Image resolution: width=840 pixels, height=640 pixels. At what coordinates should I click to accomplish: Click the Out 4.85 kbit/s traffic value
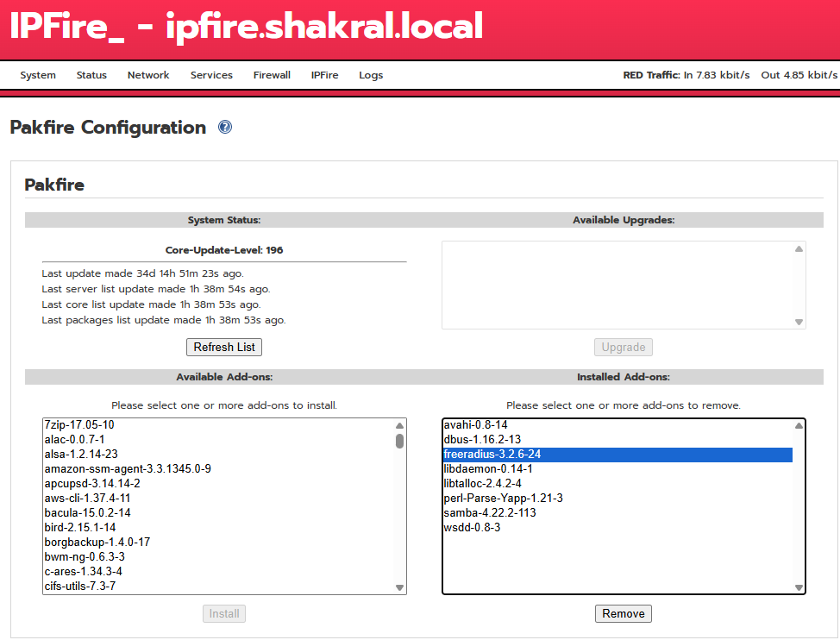point(799,75)
